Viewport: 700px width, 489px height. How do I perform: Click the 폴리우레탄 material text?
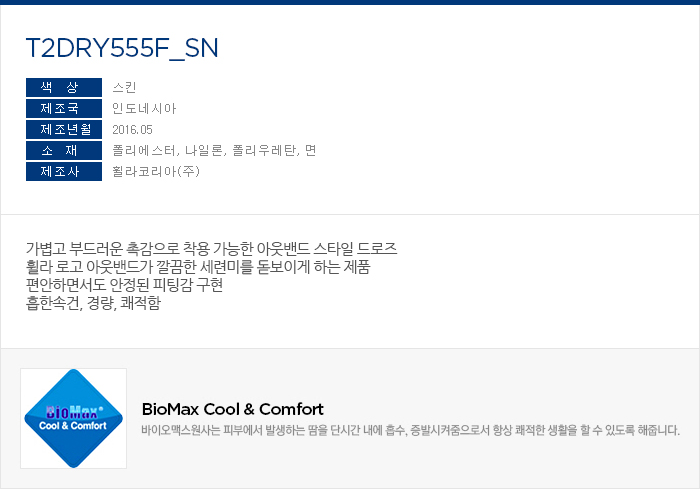(x=263, y=151)
